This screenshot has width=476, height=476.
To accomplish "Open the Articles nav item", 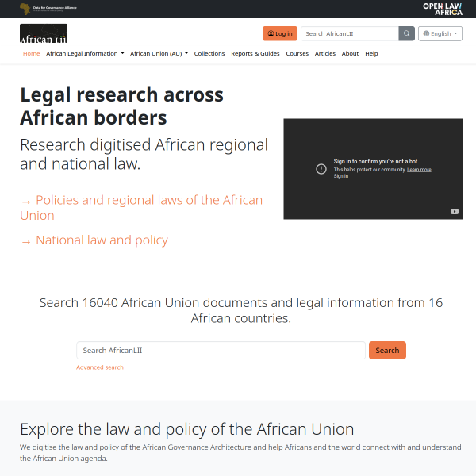I will 325,54.
